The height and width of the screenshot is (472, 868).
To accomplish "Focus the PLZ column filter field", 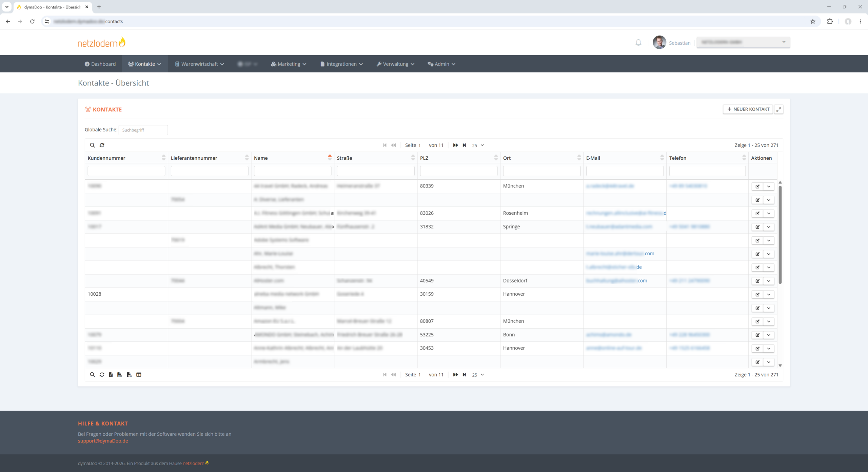I will point(458,171).
